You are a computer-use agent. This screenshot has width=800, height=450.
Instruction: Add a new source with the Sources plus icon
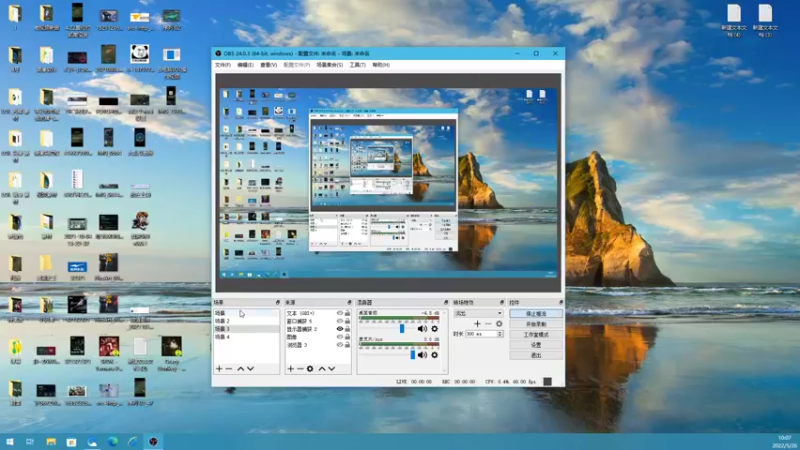tap(290, 368)
